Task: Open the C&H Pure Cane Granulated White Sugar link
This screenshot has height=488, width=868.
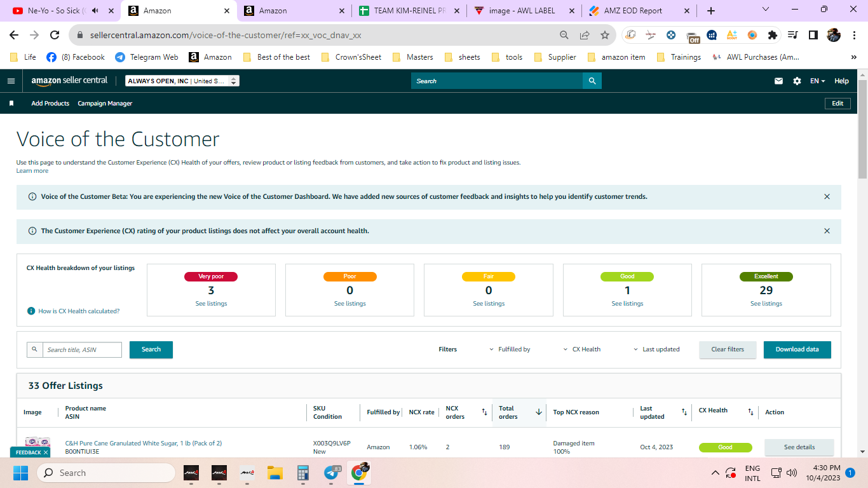Action: pos(144,444)
